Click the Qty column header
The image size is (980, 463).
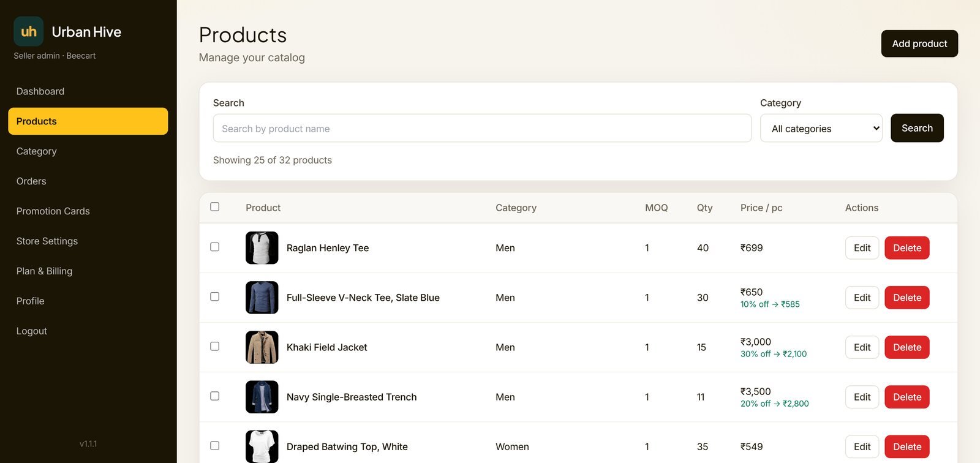(x=704, y=208)
